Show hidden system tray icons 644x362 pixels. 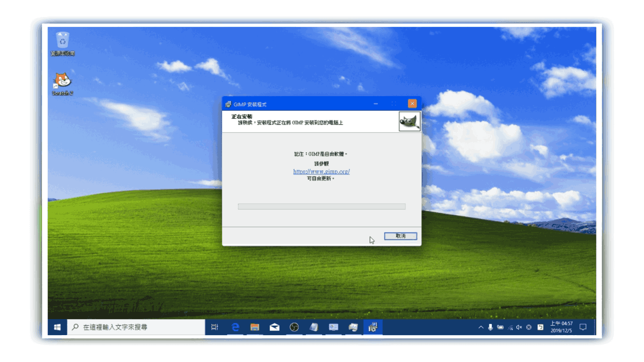point(480,327)
